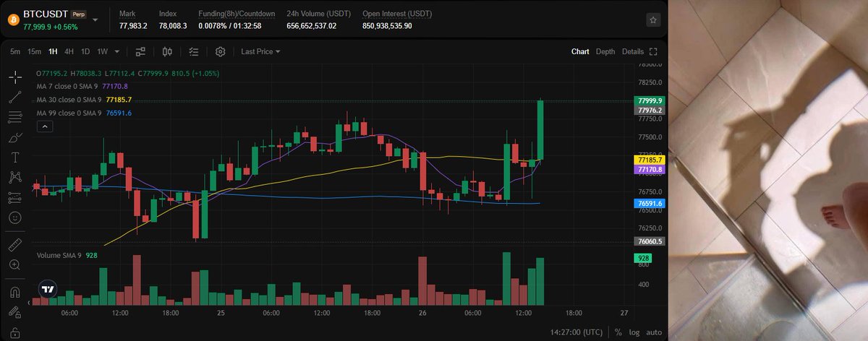Open the prediction and measurement tool
The width and height of the screenshot is (868, 341).
(x=14, y=197)
